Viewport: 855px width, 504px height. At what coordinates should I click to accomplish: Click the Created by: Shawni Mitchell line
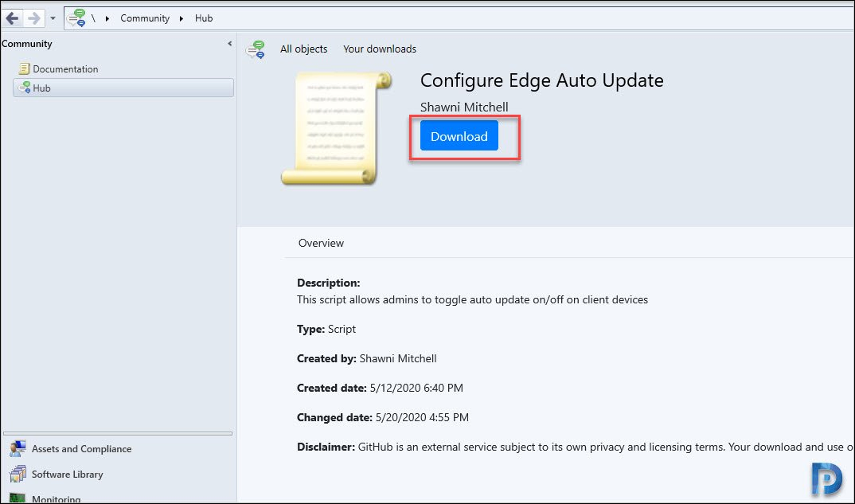(x=366, y=358)
